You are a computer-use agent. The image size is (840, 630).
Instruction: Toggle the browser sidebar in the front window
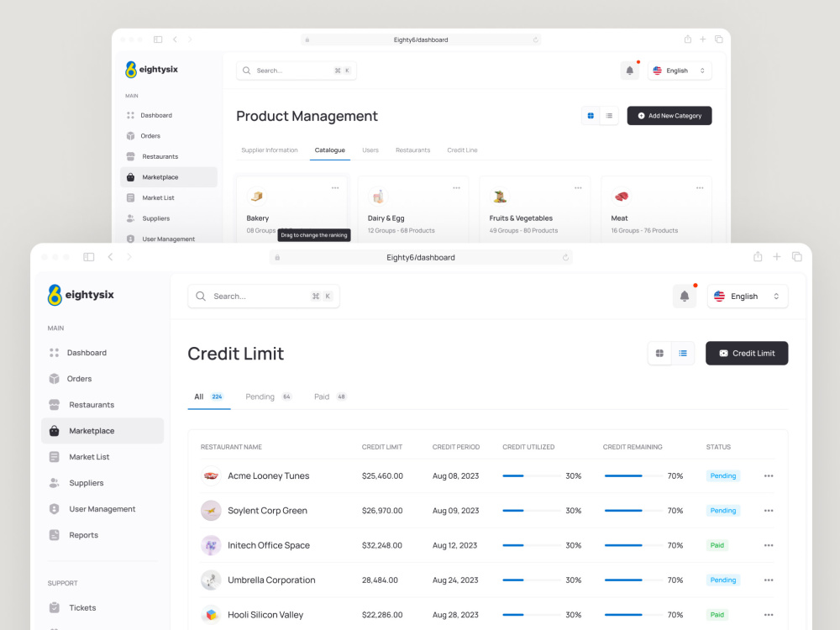tap(89, 257)
